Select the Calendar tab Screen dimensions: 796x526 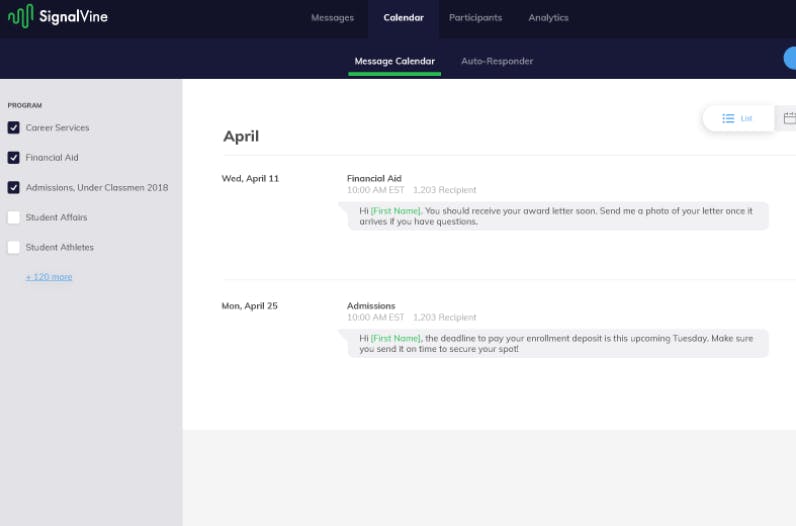click(404, 18)
